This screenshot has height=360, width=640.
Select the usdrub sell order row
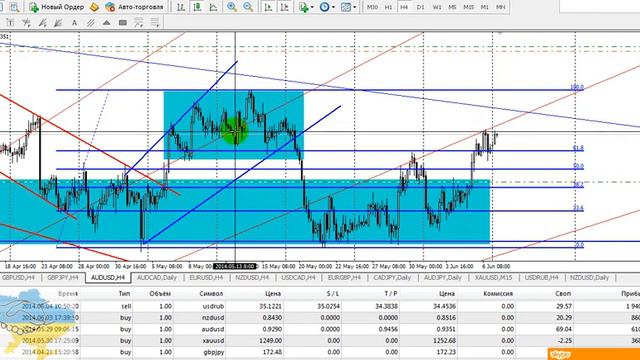320,306
